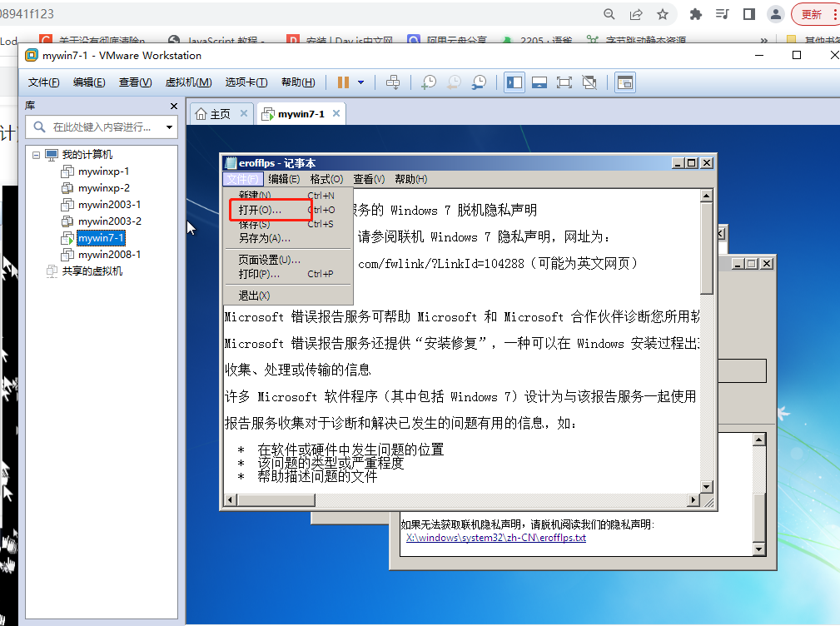Select mywinxp-2 in the library
Screen dimensions: 840x626
(103, 188)
